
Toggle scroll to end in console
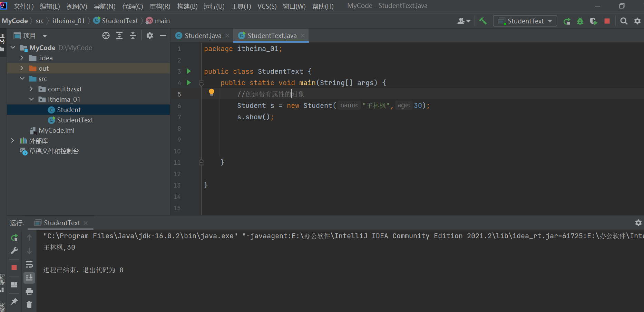tap(29, 278)
